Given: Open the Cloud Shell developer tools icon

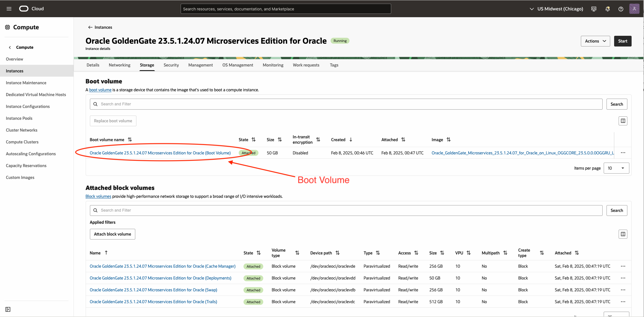Looking at the screenshot, I should coord(594,9).
